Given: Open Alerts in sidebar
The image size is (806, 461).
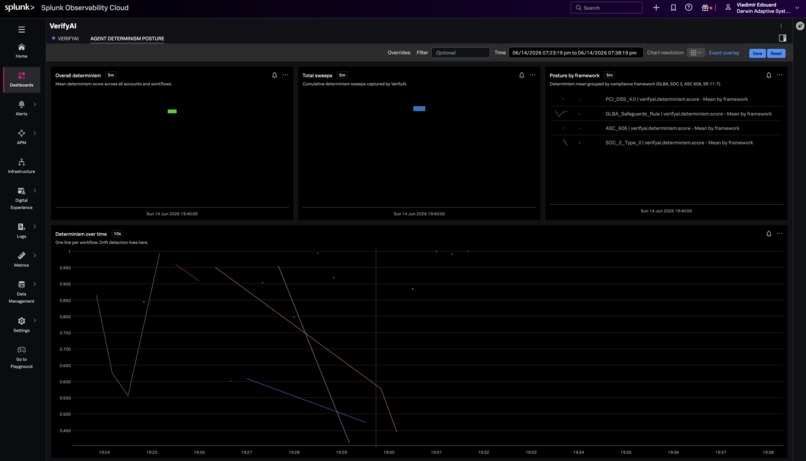Looking at the screenshot, I should (x=22, y=108).
